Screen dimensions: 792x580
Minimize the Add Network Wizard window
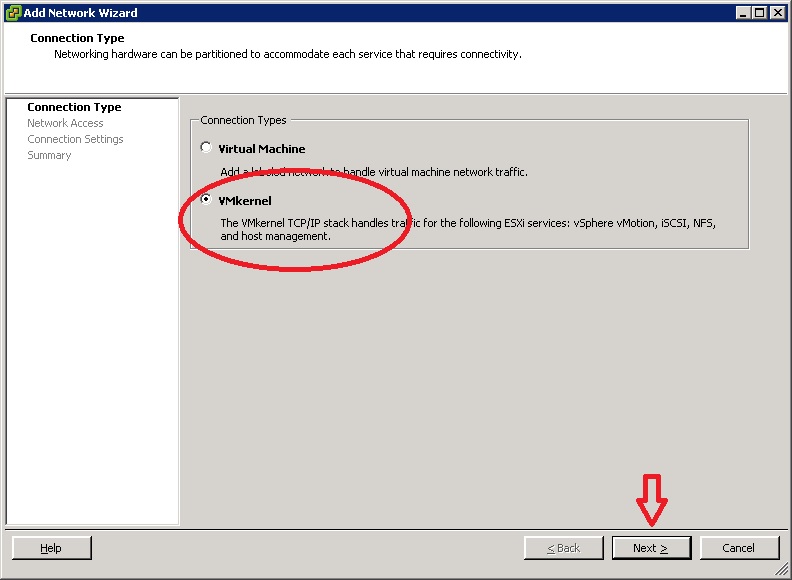(744, 13)
